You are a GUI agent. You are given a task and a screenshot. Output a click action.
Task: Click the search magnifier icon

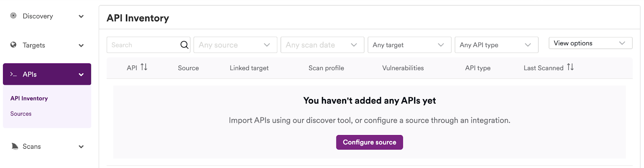click(184, 45)
